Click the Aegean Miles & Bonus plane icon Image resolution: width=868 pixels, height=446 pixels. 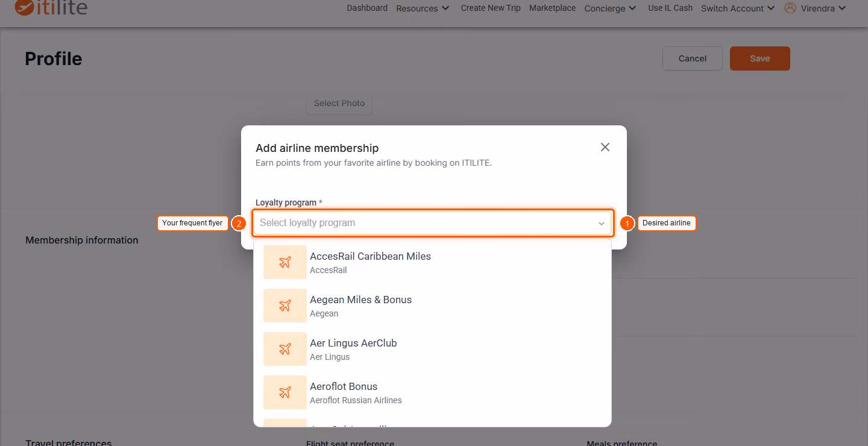click(285, 306)
